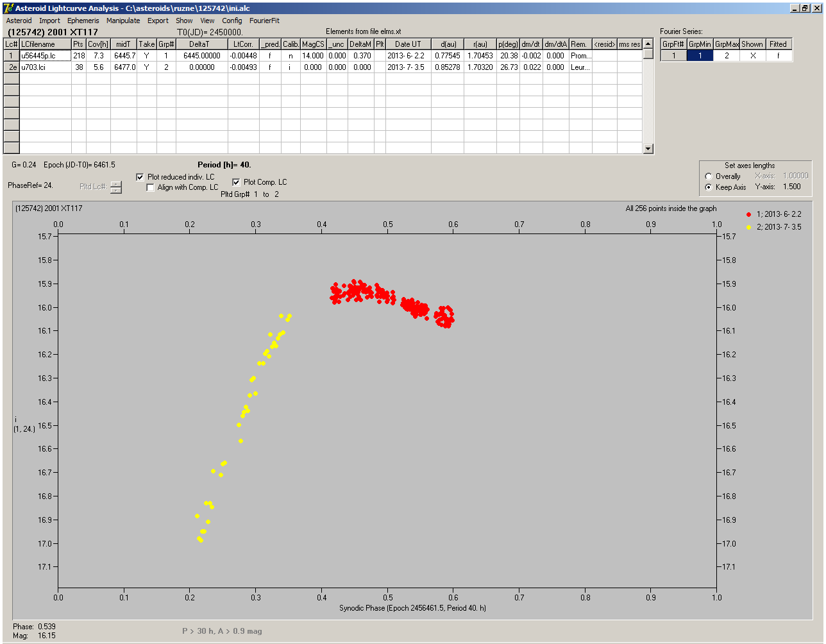This screenshot has width=826, height=644.
Task: Click the application icon in the title bar
Action: 8,8
